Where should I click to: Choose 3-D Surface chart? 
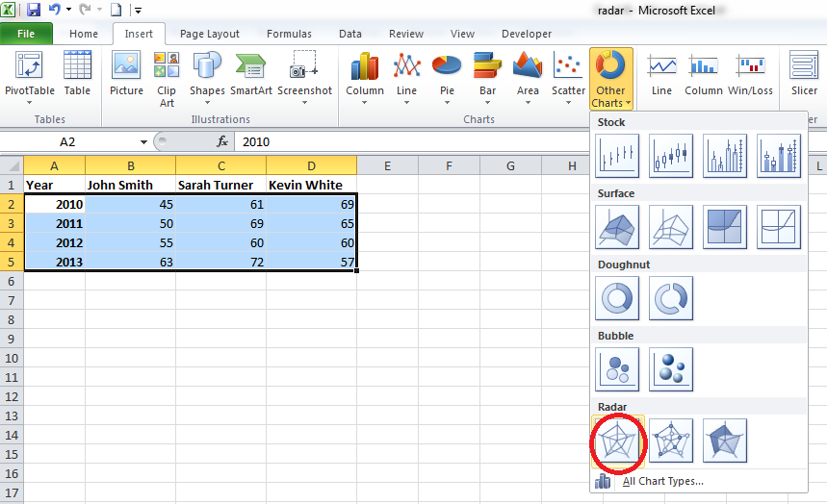617,227
